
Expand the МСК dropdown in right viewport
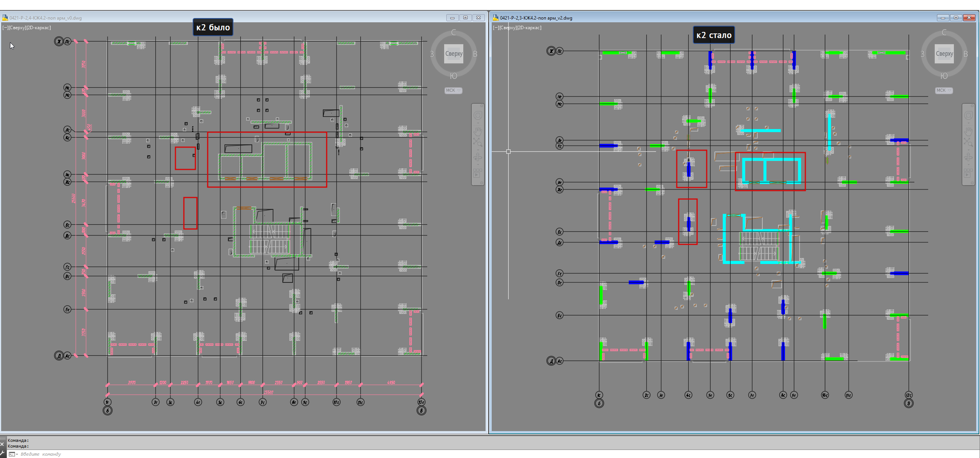click(944, 90)
